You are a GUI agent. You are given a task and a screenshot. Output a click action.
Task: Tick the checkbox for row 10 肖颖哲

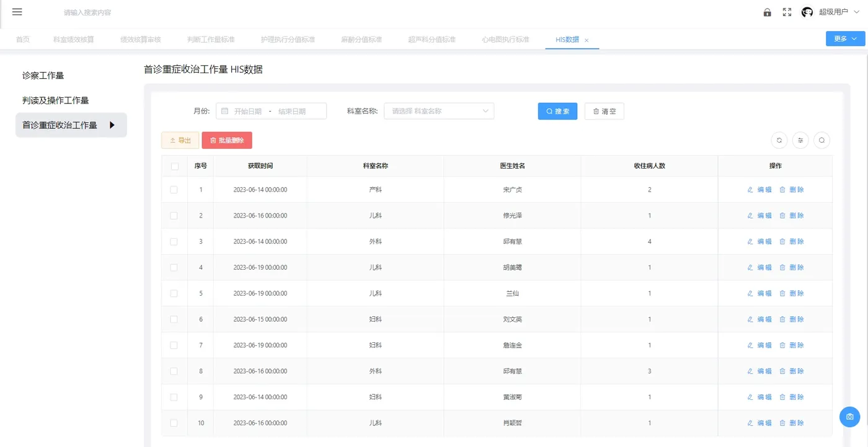[x=174, y=423]
